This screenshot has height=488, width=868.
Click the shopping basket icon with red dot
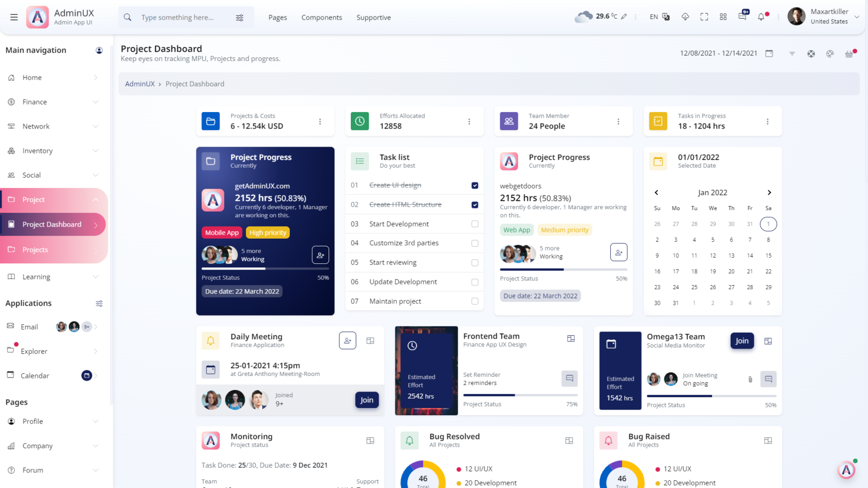pos(849,53)
